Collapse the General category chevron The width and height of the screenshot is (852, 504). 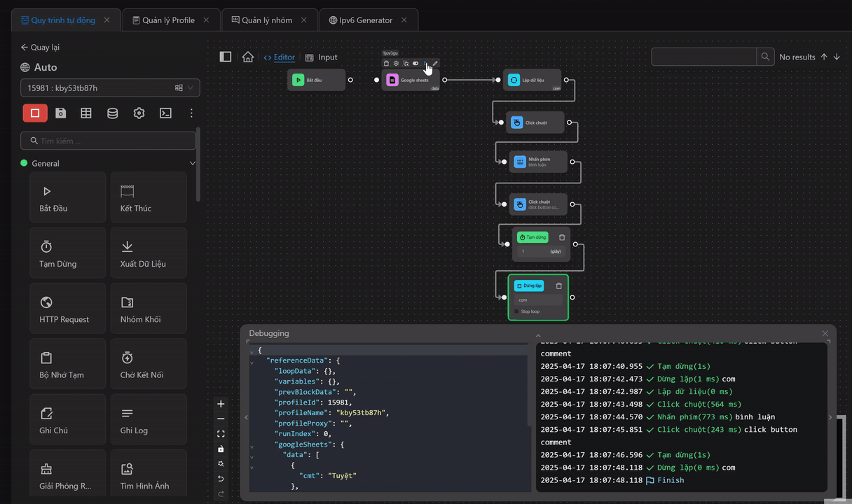click(193, 164)
